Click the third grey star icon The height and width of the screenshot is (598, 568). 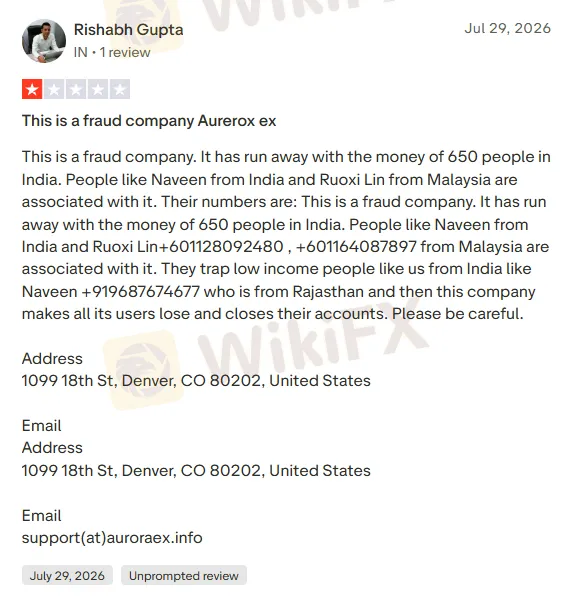(76, 89)
